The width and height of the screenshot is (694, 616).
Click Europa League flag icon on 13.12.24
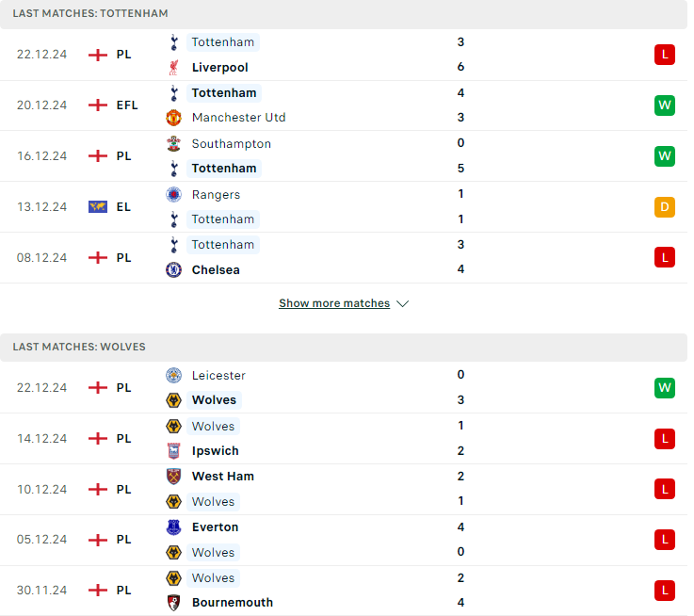pos(98,207)
